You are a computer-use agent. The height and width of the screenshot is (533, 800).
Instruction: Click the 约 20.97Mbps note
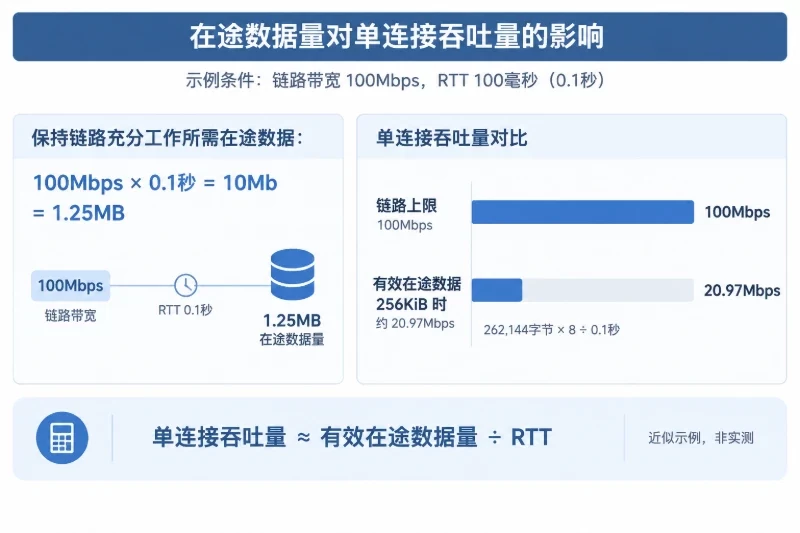(x=415, y=323)
